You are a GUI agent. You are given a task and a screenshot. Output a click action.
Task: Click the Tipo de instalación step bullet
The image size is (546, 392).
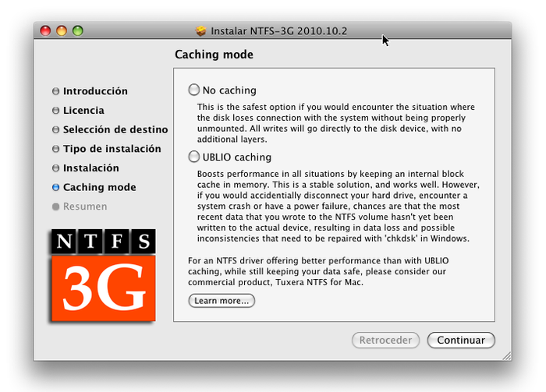[55, 149]
